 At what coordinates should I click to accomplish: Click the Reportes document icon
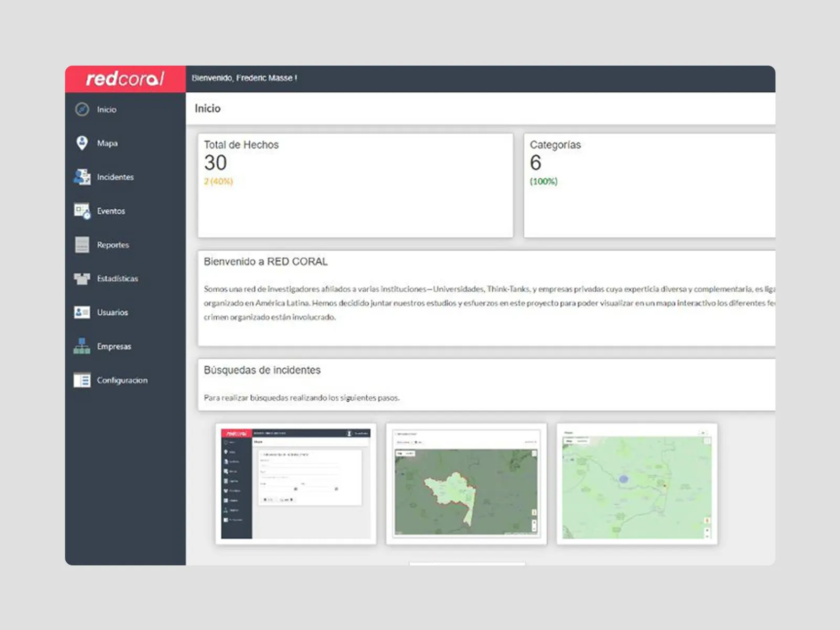pos(82,244)
